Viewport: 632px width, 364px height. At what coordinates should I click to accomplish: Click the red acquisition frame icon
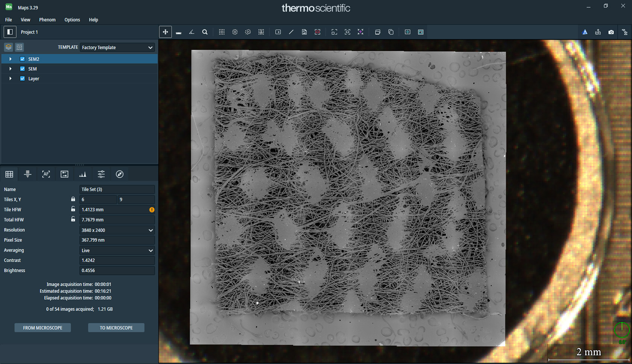(x=318, y=32)
